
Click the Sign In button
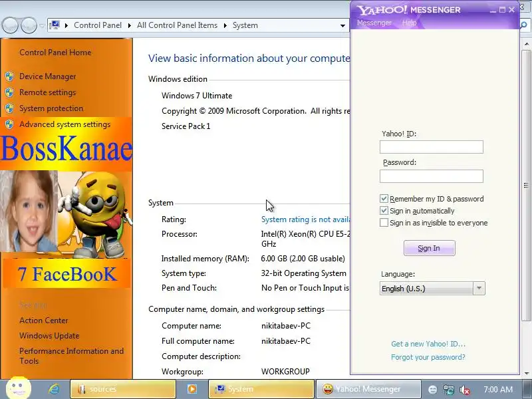[429, 248]
